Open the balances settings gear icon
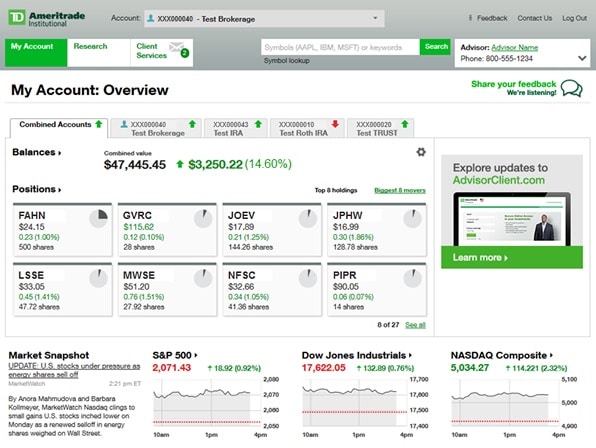Viewport: 596px width, 448px height. click(421, 152)
